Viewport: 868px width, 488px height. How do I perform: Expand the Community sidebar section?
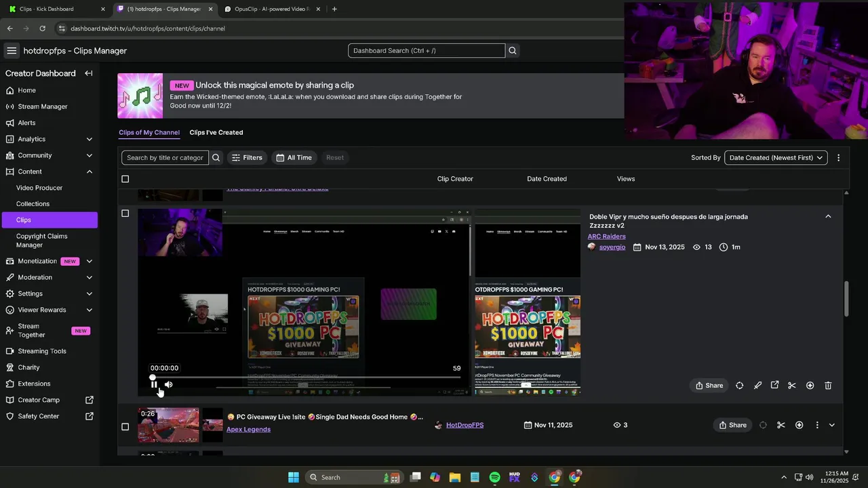[x=89, y=155]
